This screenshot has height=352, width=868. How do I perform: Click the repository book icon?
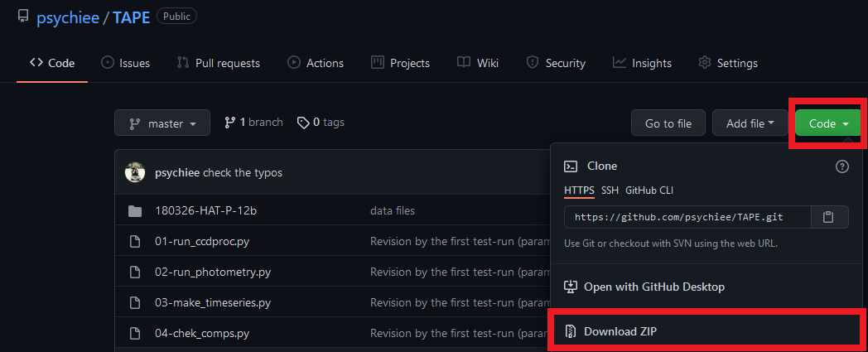(x=22, y=17)
